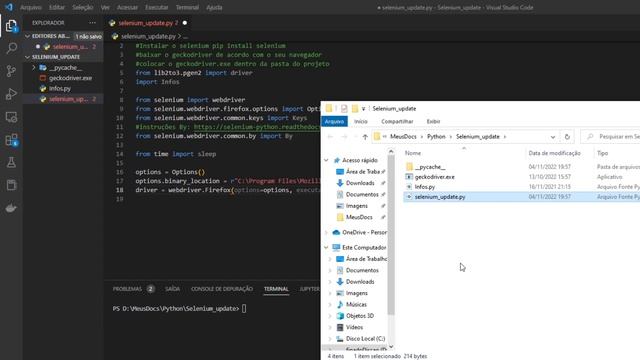The width and height of the screenshot is (640, 360).
Task: Open Arquivo ribbon tab in File Explorer
Action: [x=334, y=121]
